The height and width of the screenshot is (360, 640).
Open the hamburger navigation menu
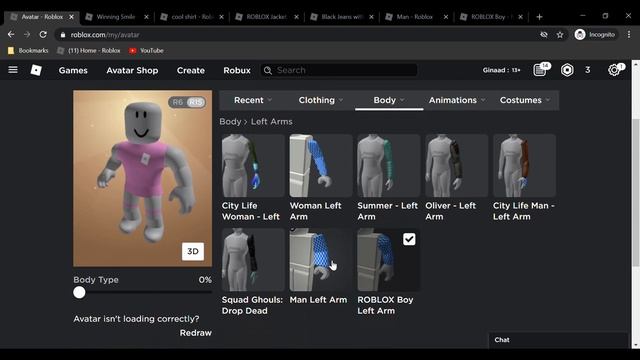[13, 70]
